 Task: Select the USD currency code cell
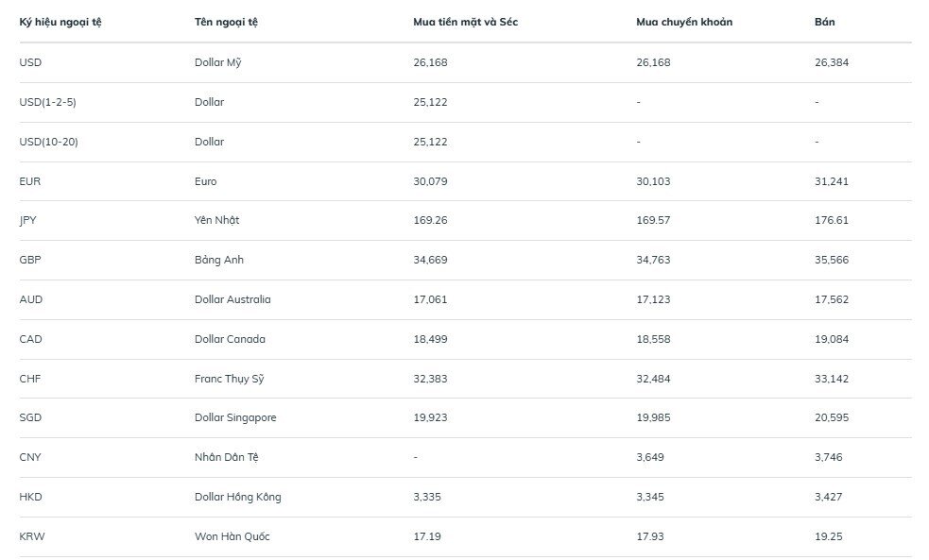30,62
